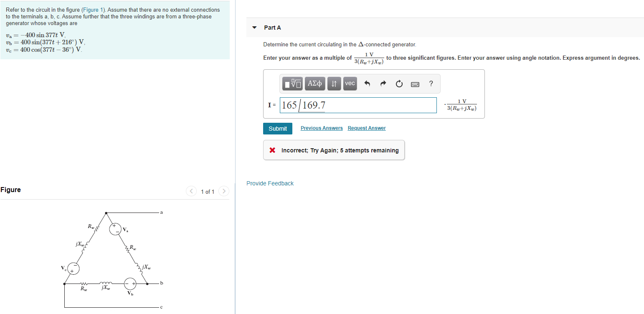Open the answer help question mark
Screen dimensions: 644x314
tap(431, 84)
